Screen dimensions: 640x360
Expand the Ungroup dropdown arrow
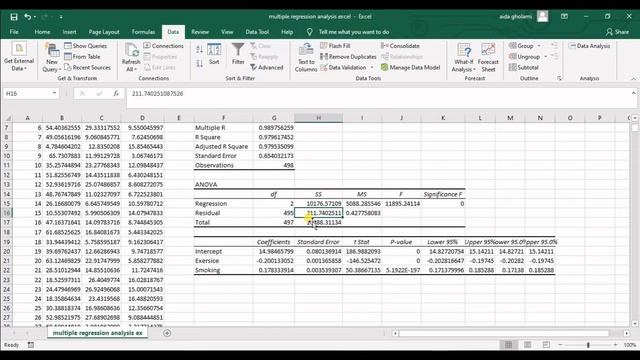[x=546, y=57]
